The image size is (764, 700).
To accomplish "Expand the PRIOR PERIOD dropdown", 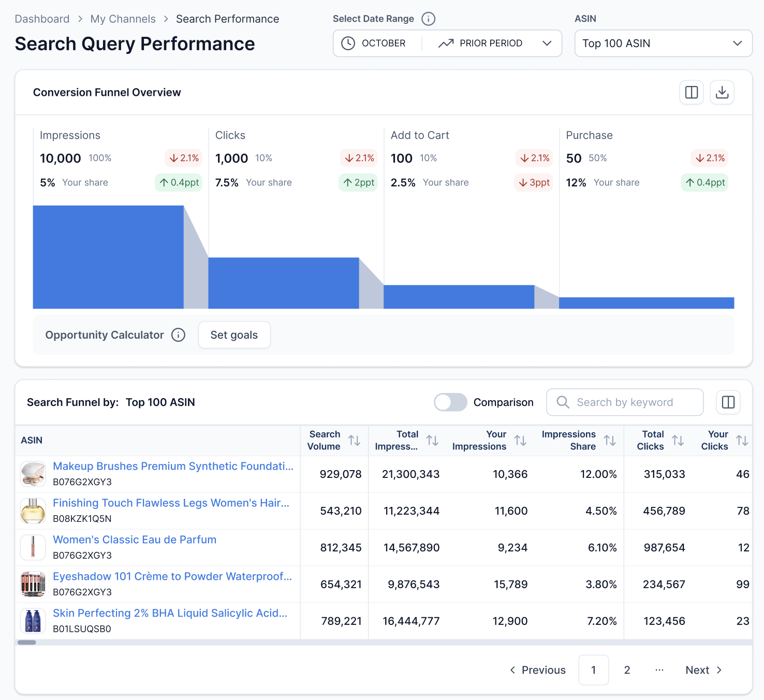I will pyautogui.click(x=547, y=43).
